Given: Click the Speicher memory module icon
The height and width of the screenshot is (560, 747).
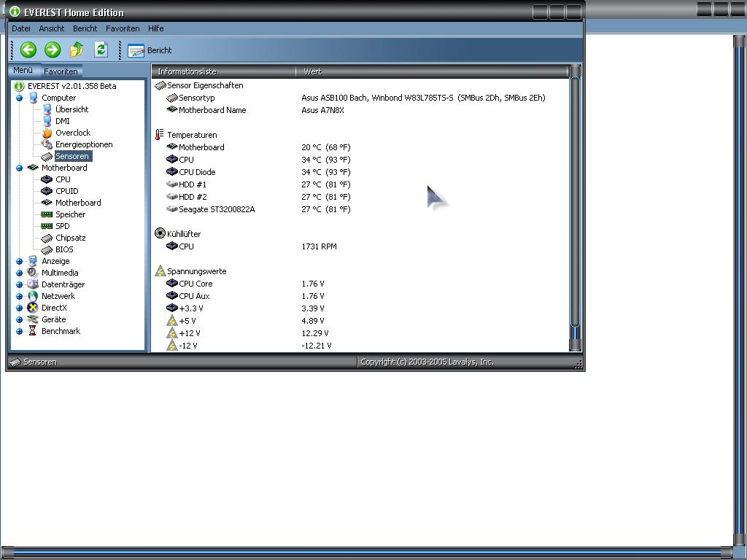Looking at the screenshot, I should (47, 214).
